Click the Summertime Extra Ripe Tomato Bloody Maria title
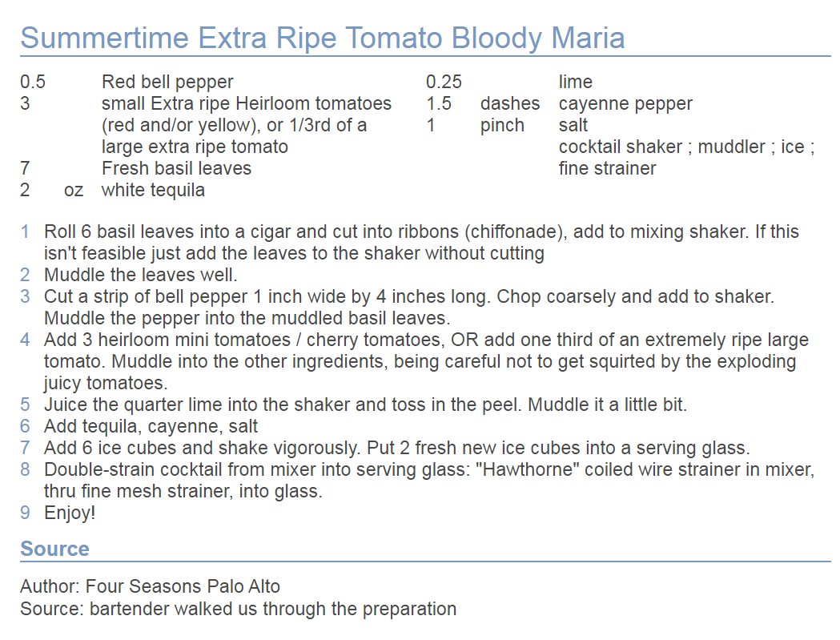Screen dimensions: 840x640 (x=323, y=38)
